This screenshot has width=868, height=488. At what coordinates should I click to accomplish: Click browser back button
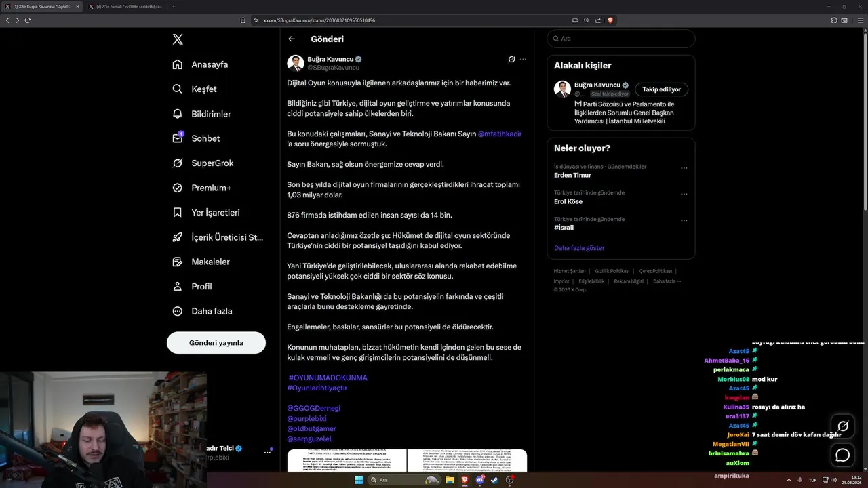[x=7, y=20]
